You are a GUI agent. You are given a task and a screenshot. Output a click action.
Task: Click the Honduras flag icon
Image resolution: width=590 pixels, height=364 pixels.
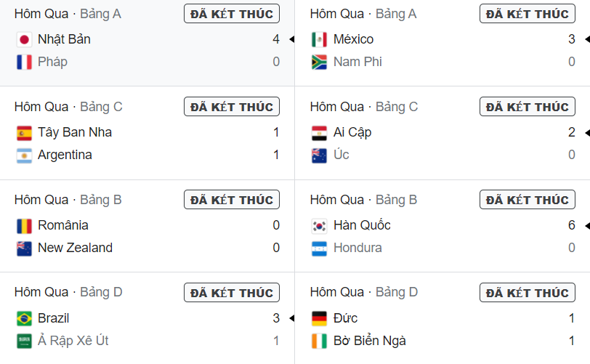(320, 248)
